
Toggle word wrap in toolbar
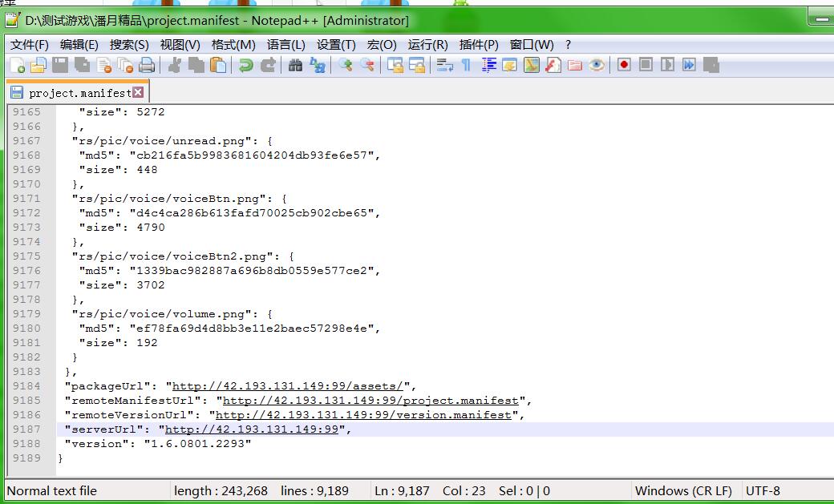point(445,66)
